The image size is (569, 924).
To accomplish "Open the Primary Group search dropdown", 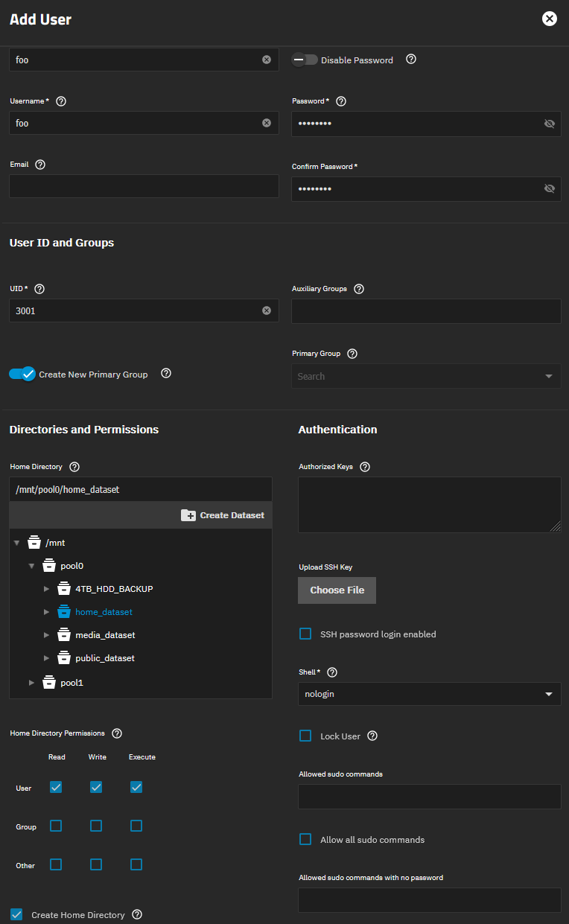I will click(x=426, y=376).
